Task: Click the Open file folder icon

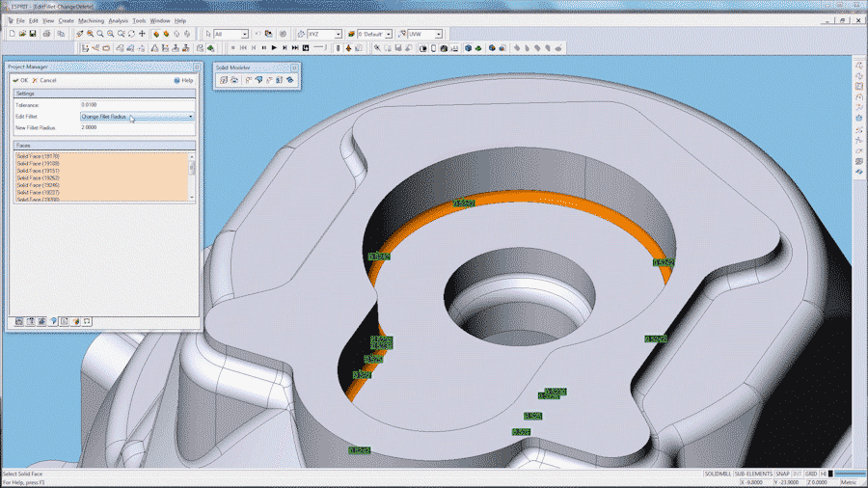Action: coord(22,34)
